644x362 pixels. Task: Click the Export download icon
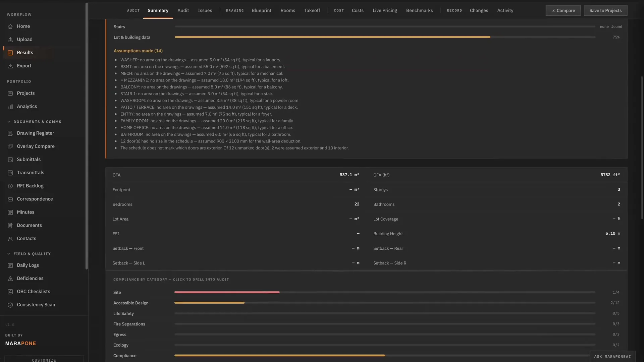(10, 66)
